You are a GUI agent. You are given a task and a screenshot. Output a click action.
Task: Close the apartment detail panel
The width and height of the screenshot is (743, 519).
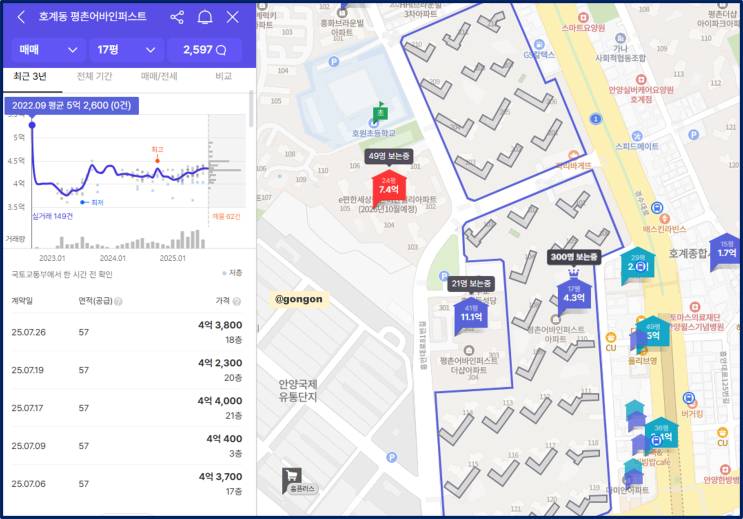tap(233, 17)
